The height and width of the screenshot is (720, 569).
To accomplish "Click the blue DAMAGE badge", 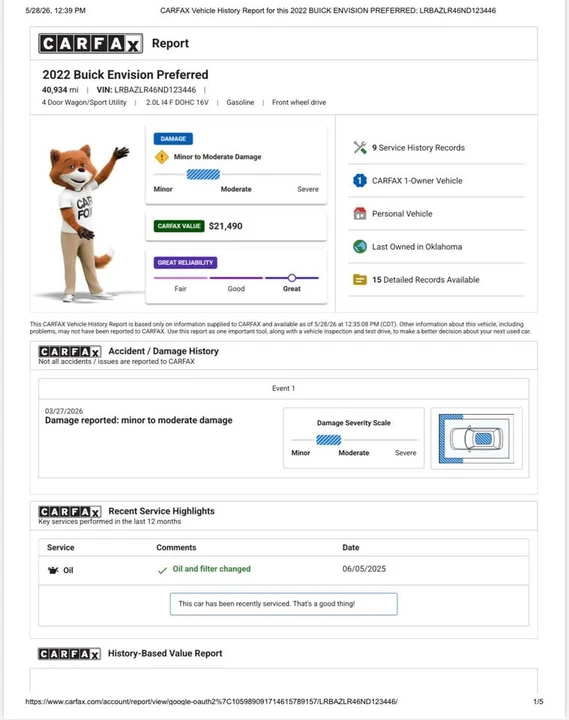I will click(x=173, y=139).
